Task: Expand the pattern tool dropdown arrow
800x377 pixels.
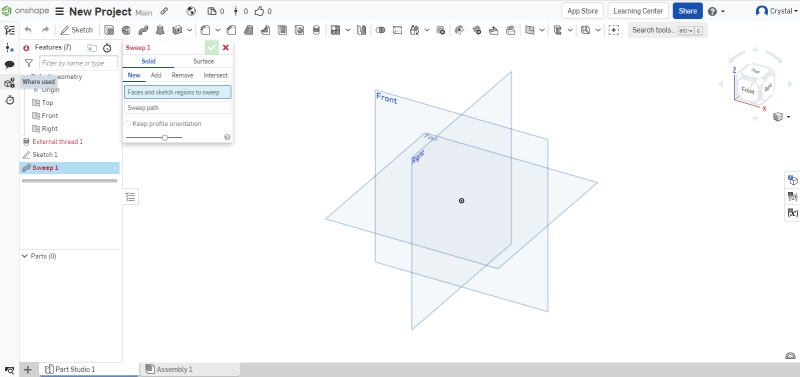Action: pyautogui.click(x=348, y=30)
